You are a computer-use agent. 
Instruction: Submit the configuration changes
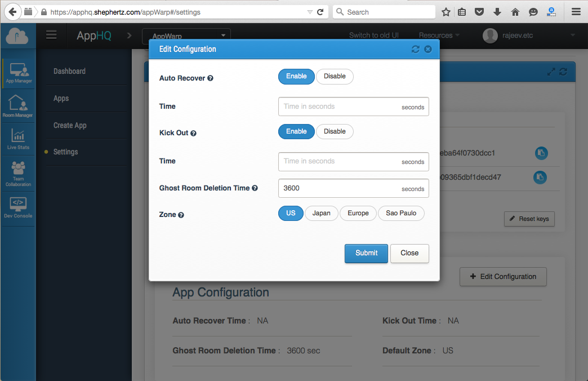(x=366, y=253)
